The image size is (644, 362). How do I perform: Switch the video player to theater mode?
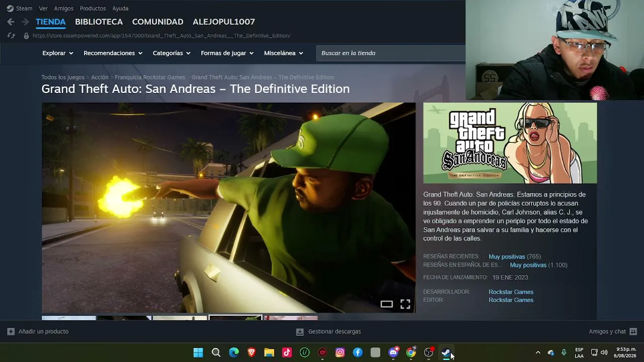coord(386,304)
